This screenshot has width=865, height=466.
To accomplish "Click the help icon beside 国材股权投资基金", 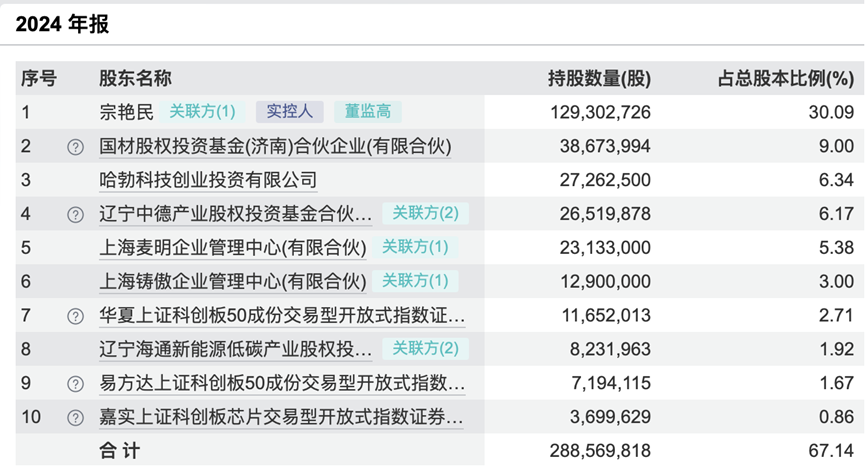I will (x=76, y=147).
